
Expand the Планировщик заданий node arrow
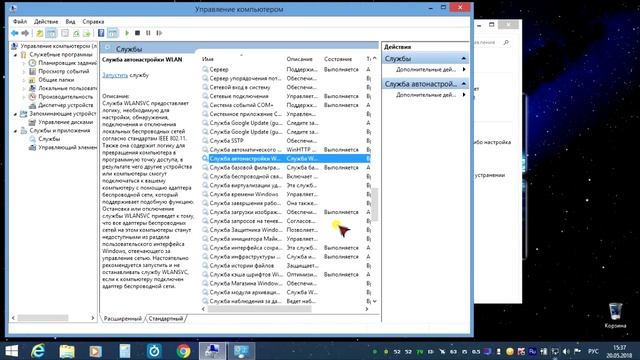click(x=24, y=63)
